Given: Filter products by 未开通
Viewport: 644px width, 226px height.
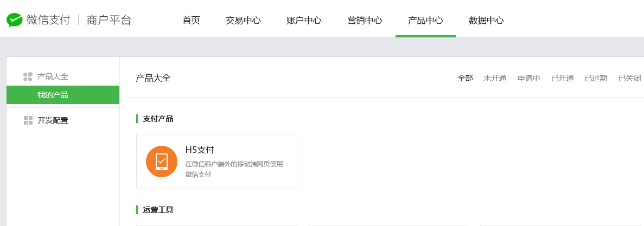Looking at the screenshot, I should (495, 78).
